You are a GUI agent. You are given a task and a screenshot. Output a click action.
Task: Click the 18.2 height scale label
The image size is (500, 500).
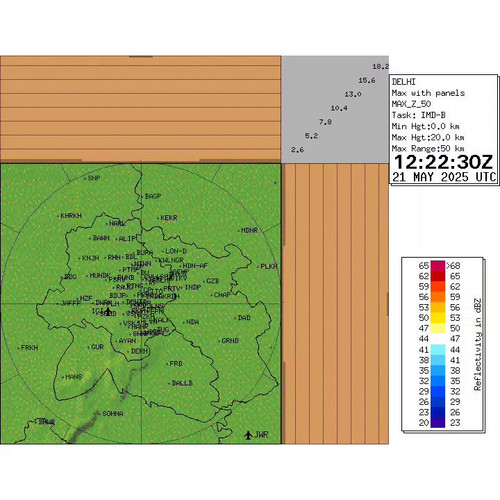click(380, 66)
